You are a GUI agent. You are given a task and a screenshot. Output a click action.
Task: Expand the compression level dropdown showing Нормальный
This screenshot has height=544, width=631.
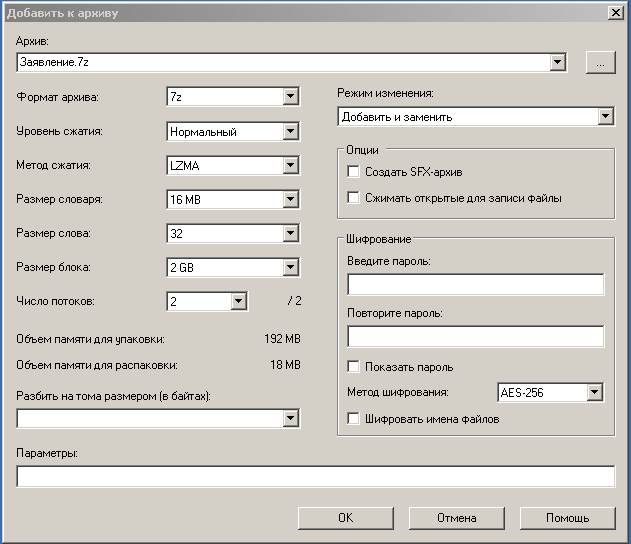click(233, 132)
